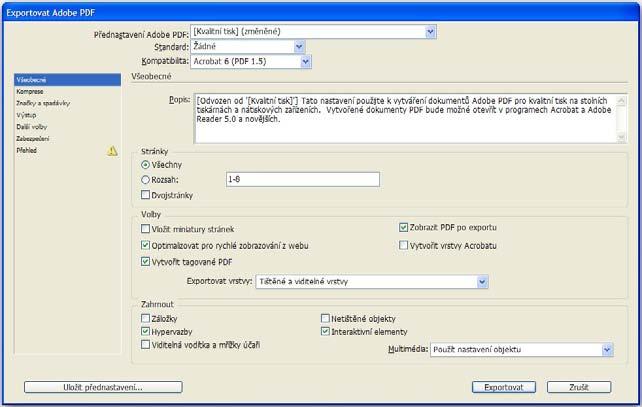The image size is (642, 407).
Task: Toggle Interaktivní elementy checkbox
Action: [325, 331]
